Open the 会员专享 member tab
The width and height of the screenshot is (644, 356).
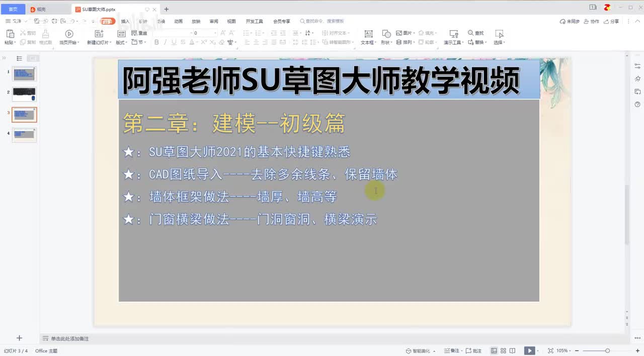pyautogui.click(x=282, y=21)
